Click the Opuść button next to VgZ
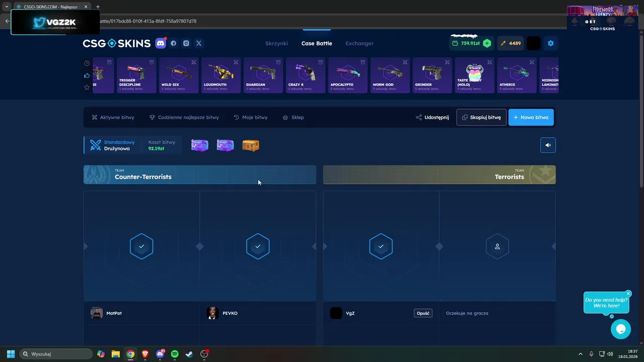The image size is (644, 362). (x=423, y=313)
